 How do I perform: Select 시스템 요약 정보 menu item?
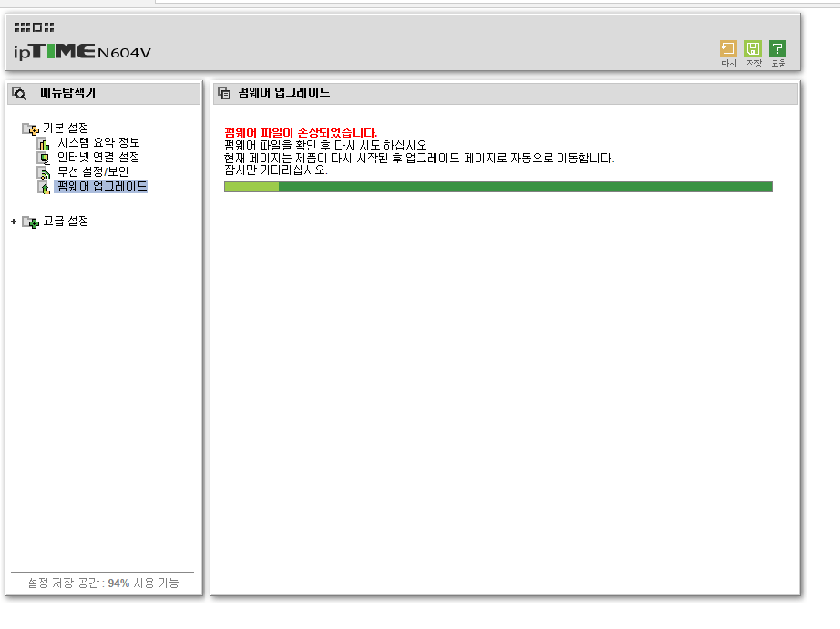(98, 142)
